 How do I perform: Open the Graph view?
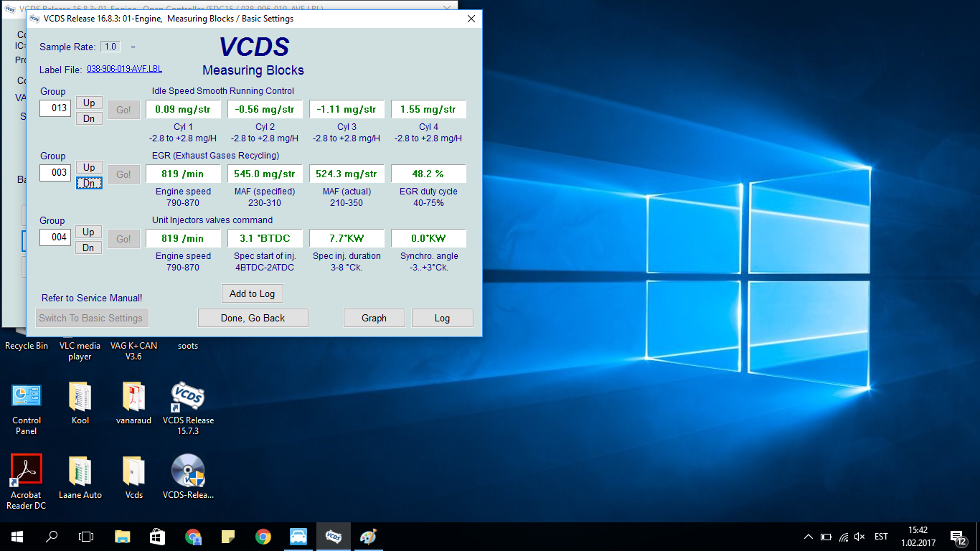pos(374,318)
